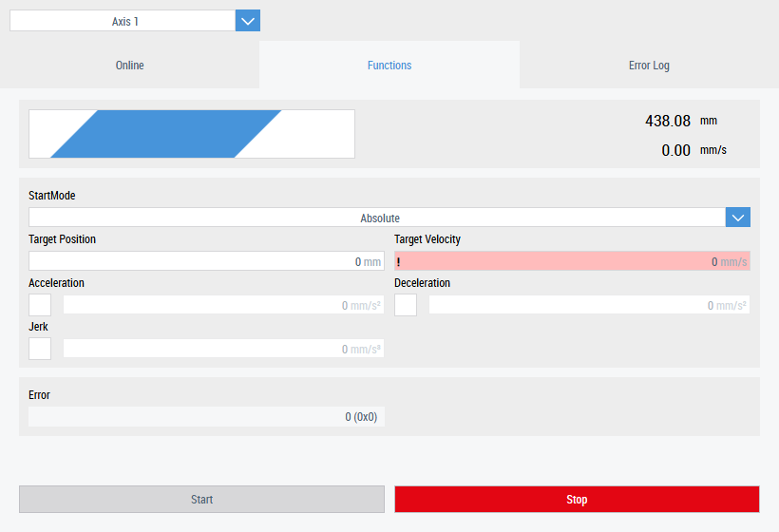Switch to the Online tab
The width and height of the screenshot is (779, 532).
point(129,65)
